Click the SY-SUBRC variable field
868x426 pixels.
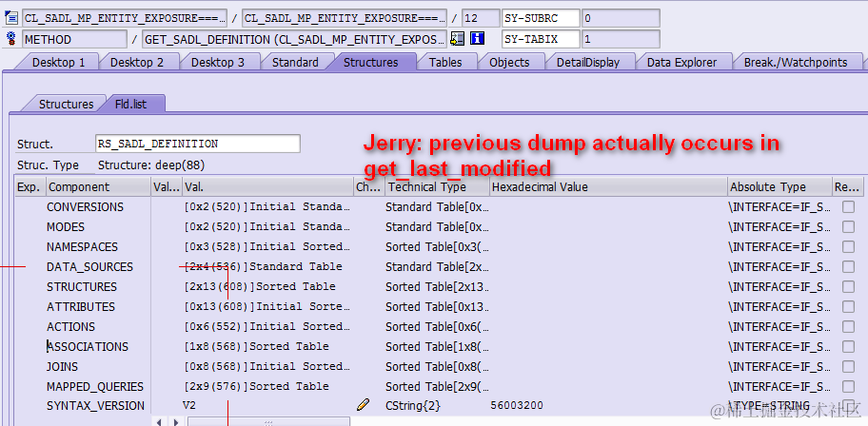coord(541,18)
